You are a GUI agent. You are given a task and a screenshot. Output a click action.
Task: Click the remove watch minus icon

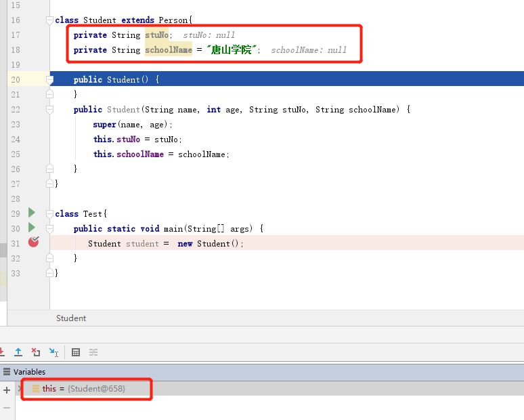pos(7,408)
